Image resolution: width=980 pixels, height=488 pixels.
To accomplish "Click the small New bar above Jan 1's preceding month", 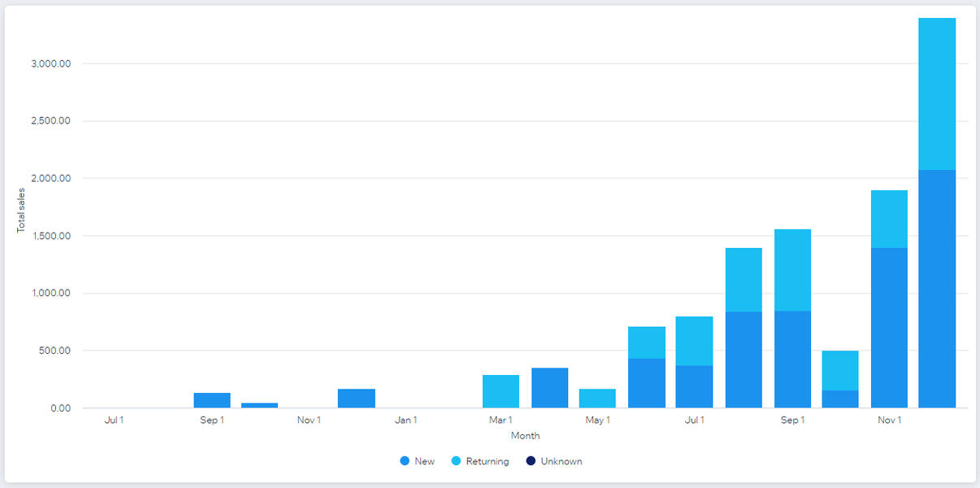I will tap(357, 399).
